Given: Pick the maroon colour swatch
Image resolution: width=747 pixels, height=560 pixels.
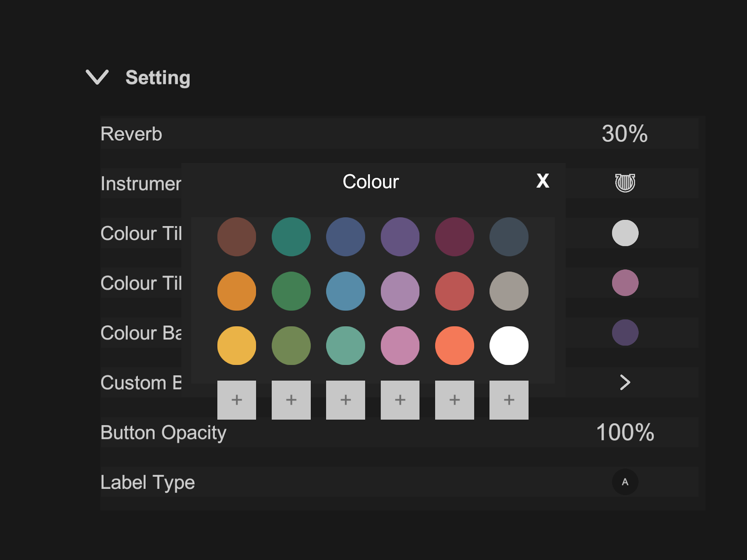Looking at the screenshot, I should (455, 237).
